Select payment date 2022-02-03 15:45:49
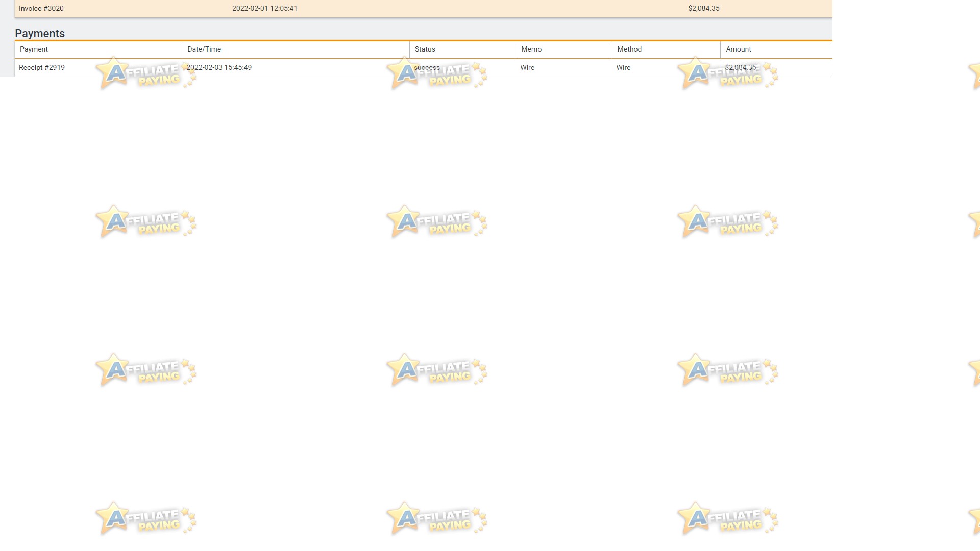980x551 pixels. click(x=219, y=68)
